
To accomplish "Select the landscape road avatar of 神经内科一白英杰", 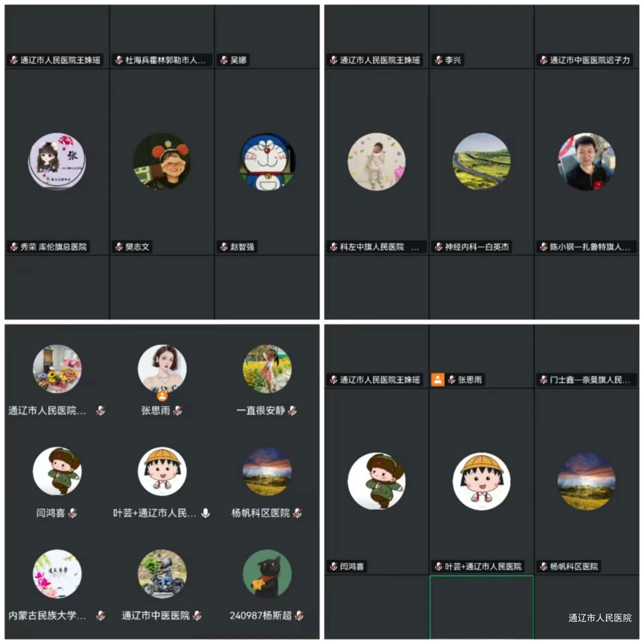I will click(481, 162).
